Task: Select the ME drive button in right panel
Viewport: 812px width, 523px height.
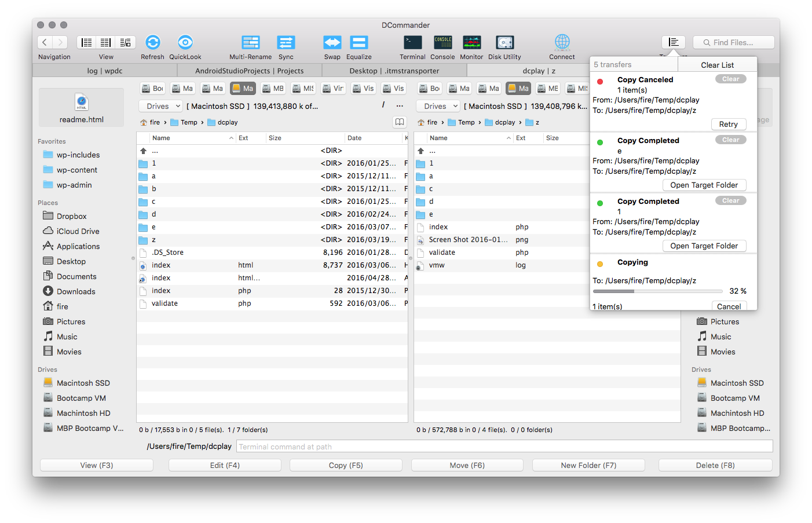Action: 548,88
